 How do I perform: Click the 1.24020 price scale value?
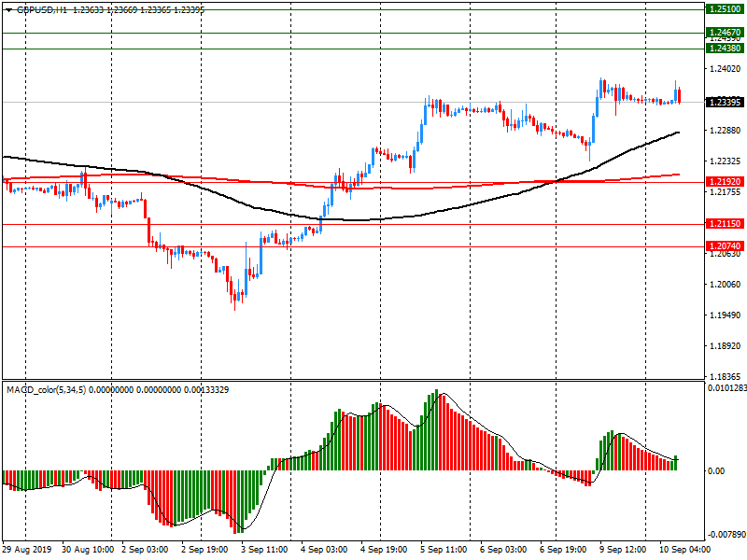[x=726, y=68]
